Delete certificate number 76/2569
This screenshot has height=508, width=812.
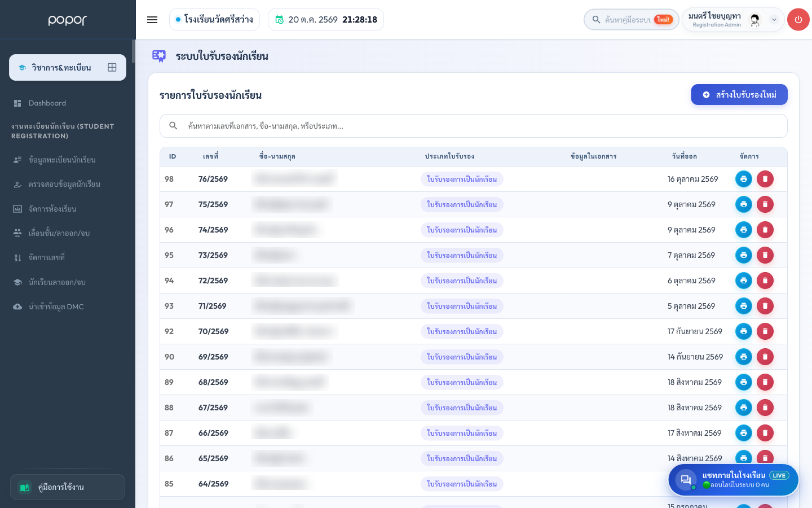pos(765,179)
